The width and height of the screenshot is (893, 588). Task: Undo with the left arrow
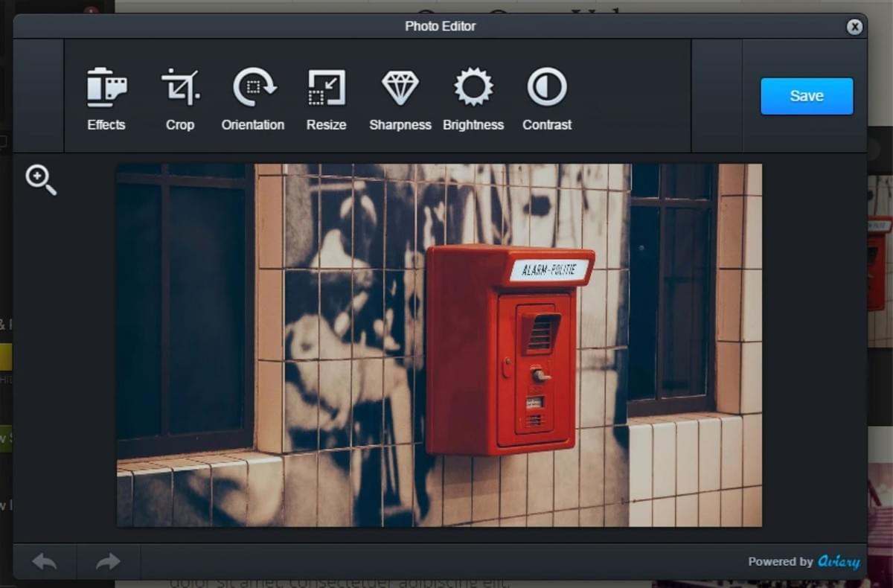coord(45,561)
